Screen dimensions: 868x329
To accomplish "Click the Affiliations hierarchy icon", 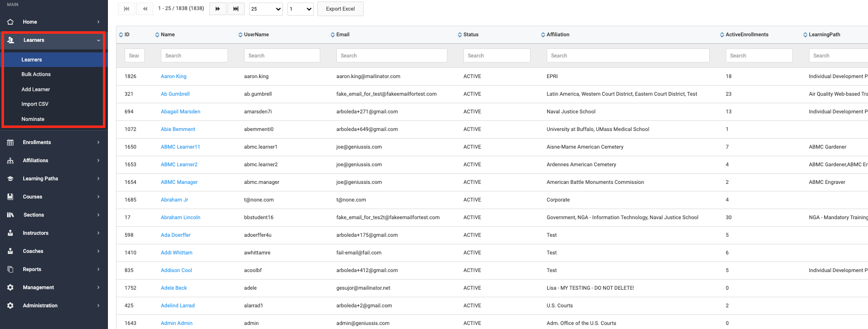I will [x=10, y=161].
